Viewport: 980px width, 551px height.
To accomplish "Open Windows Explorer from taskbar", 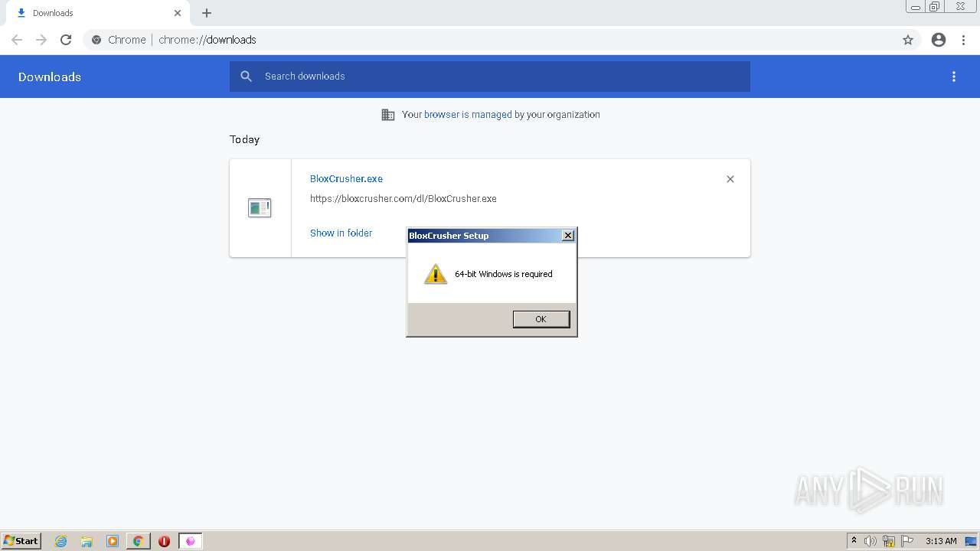I will click(87, 541).
